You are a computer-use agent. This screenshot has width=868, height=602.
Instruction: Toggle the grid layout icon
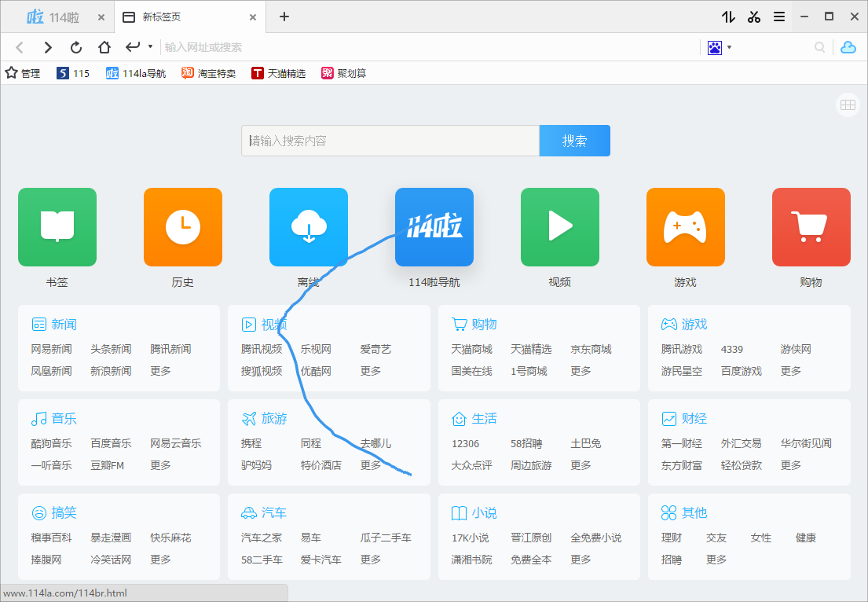click(x=848, y=105)
